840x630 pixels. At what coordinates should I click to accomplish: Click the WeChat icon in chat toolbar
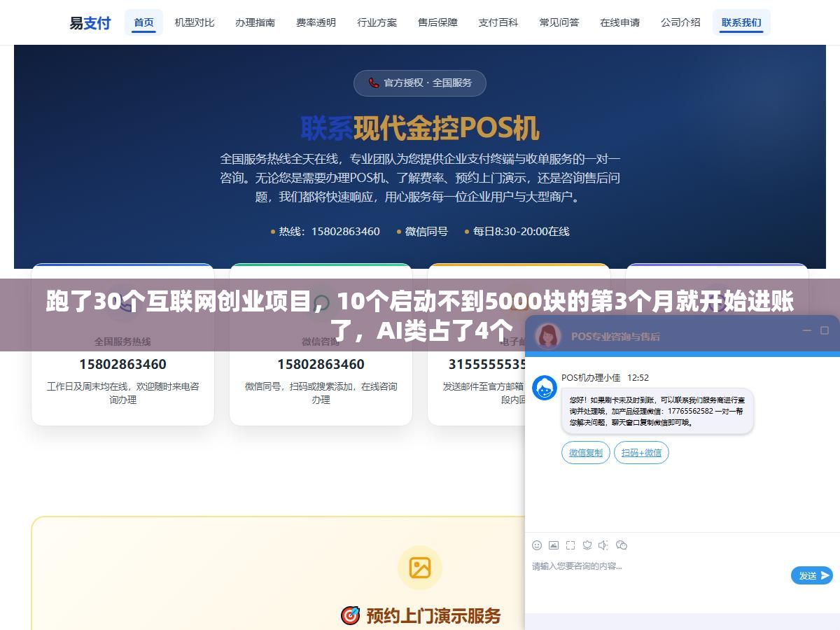pos(622,545)
